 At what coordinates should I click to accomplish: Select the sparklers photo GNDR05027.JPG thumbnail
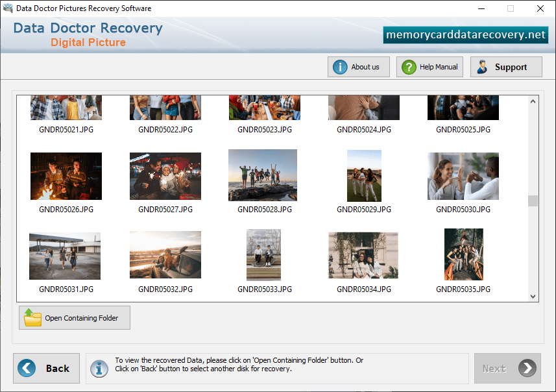[x=165, y=176]
